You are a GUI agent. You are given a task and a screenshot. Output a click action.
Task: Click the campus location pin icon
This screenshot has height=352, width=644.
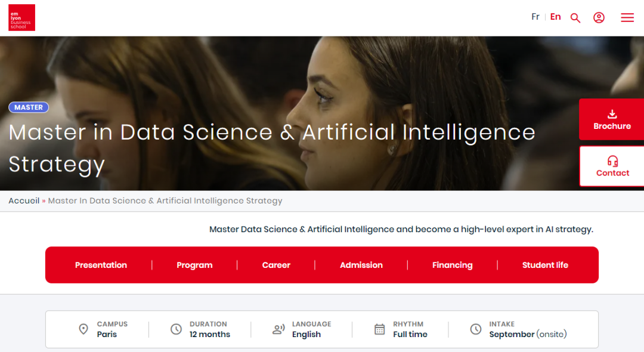pyautogui.click(x=83, y=329)
